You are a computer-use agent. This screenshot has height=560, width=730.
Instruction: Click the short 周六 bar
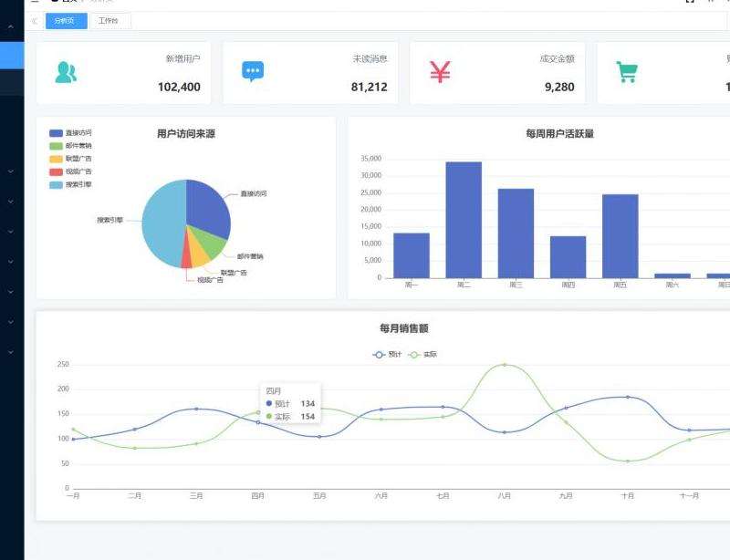pos(673,276)
